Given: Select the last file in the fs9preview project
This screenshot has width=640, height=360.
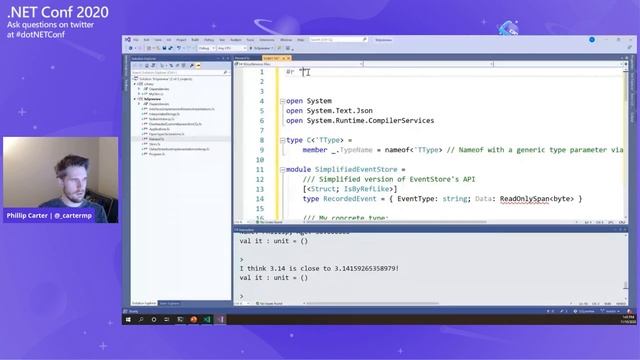Looking at the screenshot, I should tap(157, 154).
